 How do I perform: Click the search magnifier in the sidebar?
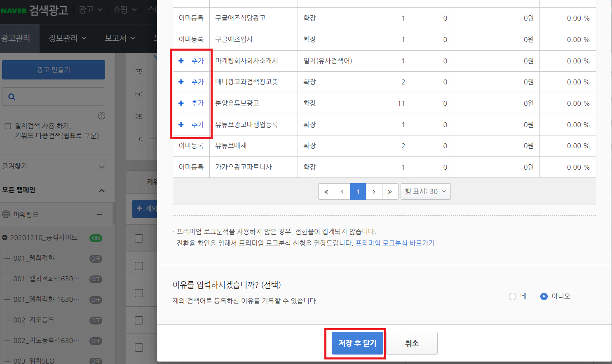(x=12, y=96)
